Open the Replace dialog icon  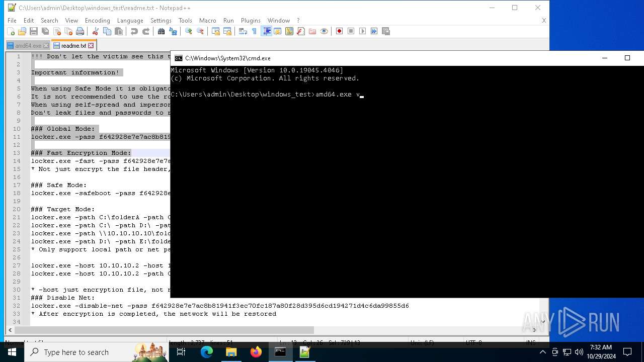point(173,31)
